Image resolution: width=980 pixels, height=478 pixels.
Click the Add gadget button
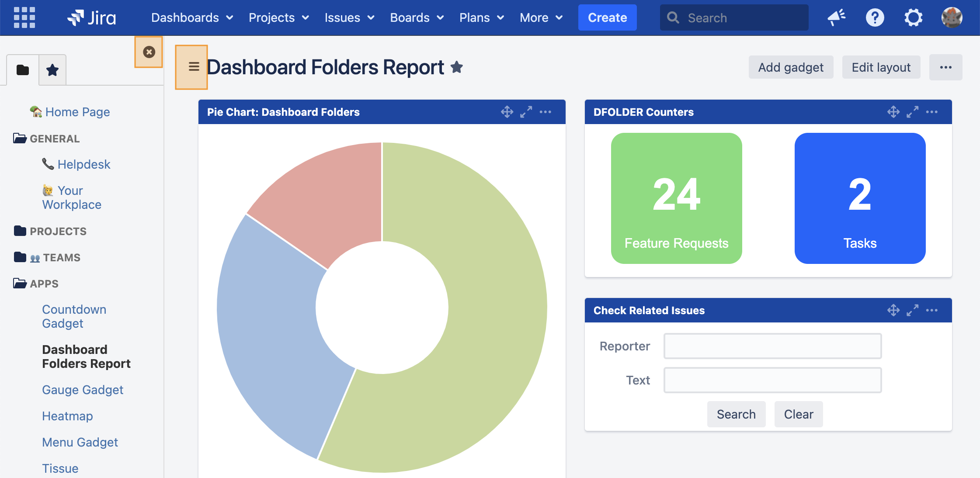(790, 67)
